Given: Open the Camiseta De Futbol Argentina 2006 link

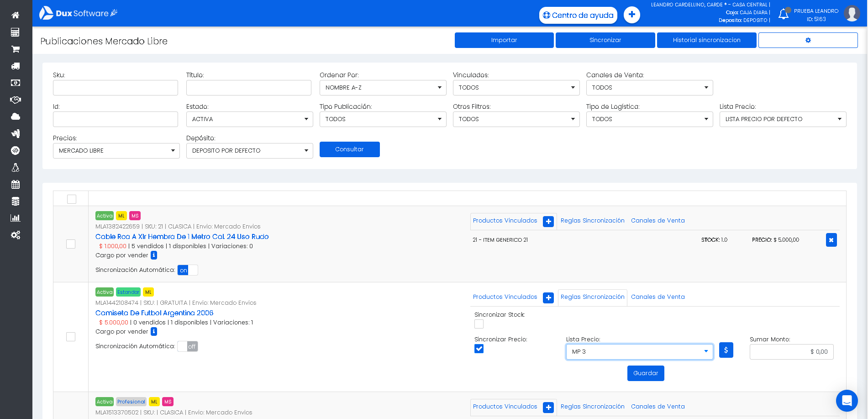Looking at the screenshot, I should click(x=154, y=313).
